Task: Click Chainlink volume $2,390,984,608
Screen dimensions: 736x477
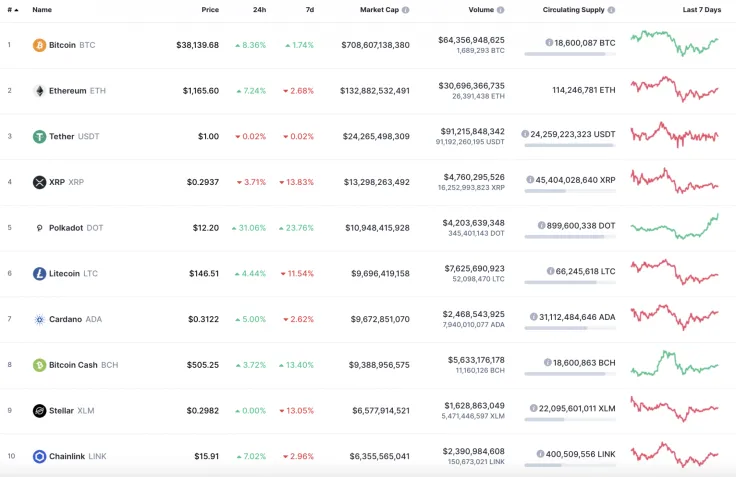Action: pos(474,451)
